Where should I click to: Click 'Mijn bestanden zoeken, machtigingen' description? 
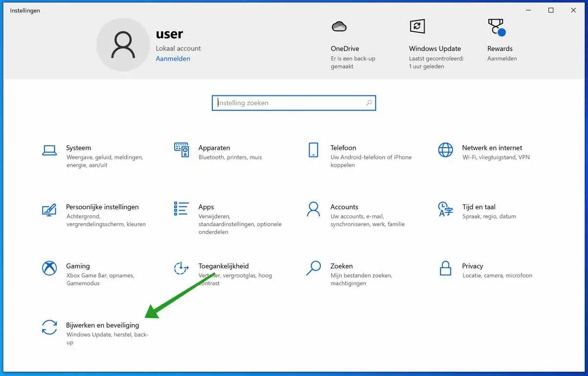click(x=361, y=280)
